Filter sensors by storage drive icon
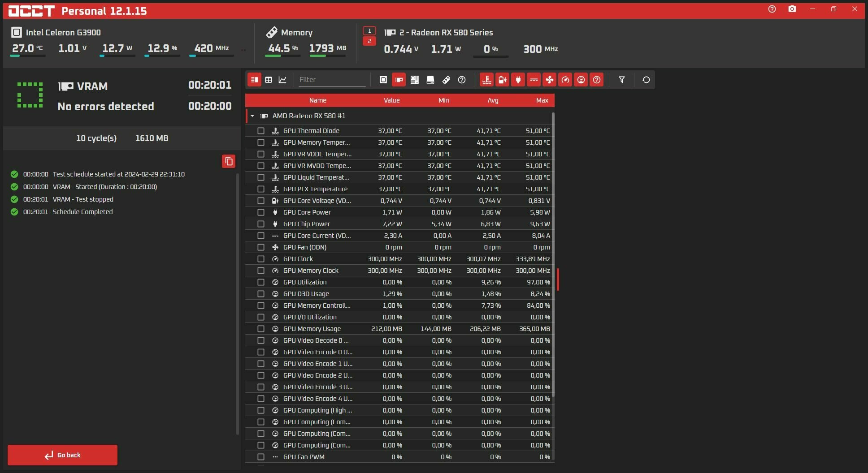Image resolution: width=868 pixels, height=473 pixels. [x=430, y=80]
